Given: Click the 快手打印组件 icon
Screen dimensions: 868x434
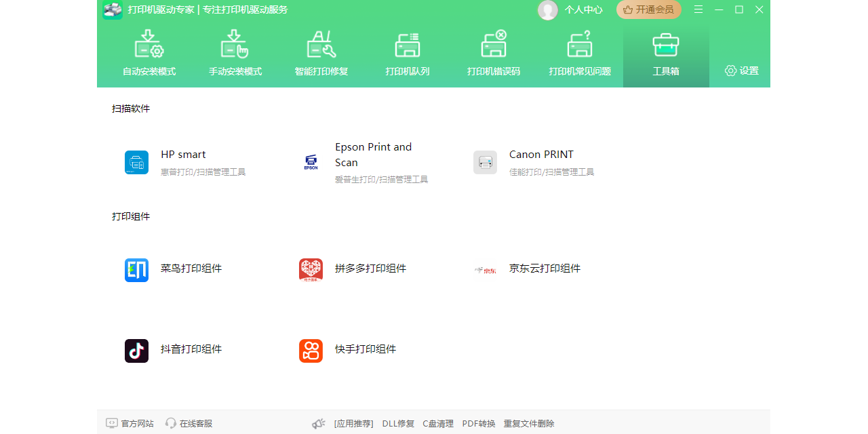Looking at the screenshot, I should coord(311,351).
